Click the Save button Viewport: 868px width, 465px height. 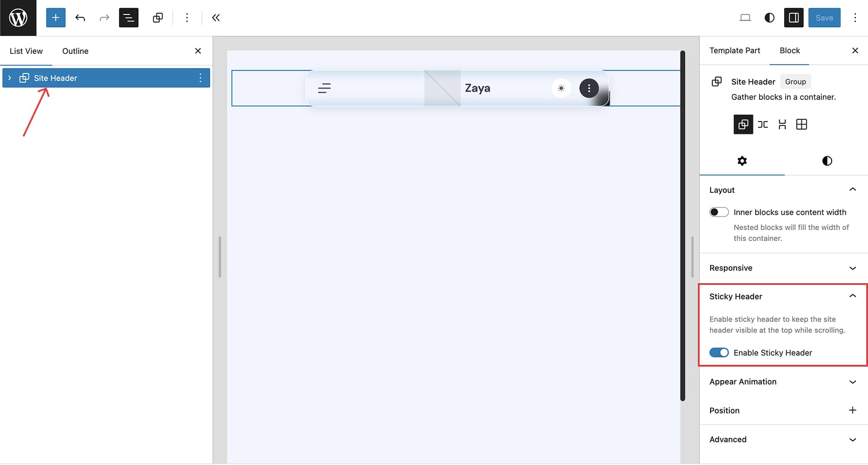click(824, 18)
